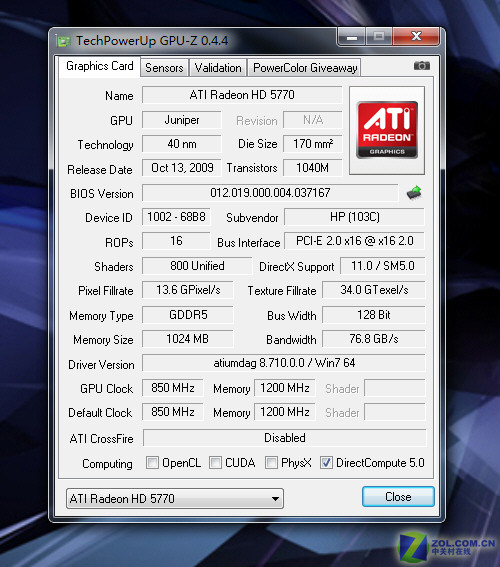
Task: Click the Texture Fillrate field 34.0 GTexel/s
Action: click(374, 290)
